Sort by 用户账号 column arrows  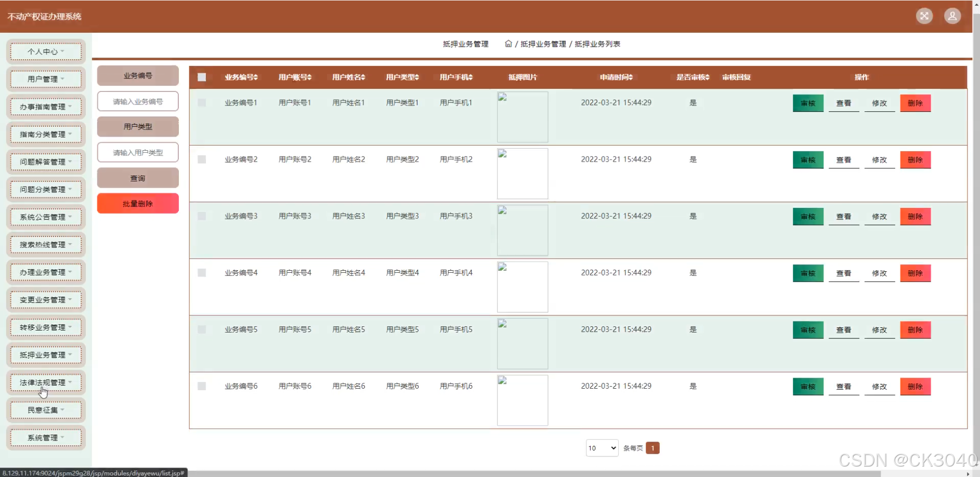tap(309, 77)
